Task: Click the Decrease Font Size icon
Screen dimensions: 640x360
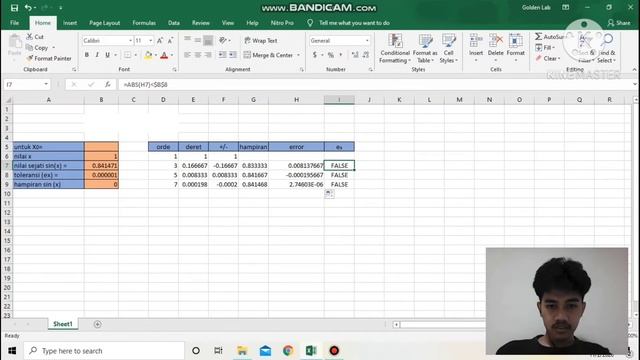Action: [x=171, y=40]
